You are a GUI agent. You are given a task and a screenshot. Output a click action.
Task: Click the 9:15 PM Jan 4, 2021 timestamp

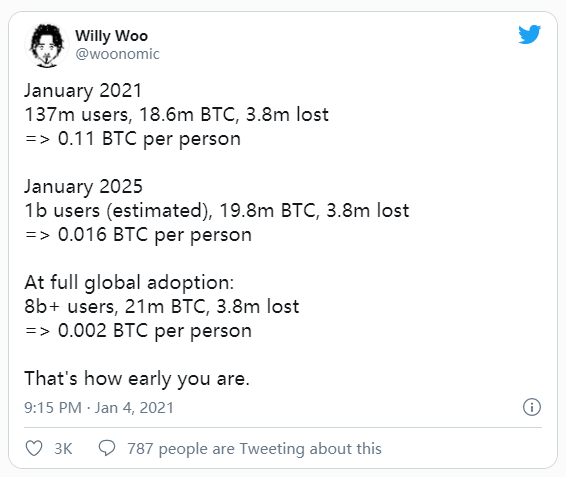coord(99,408)
